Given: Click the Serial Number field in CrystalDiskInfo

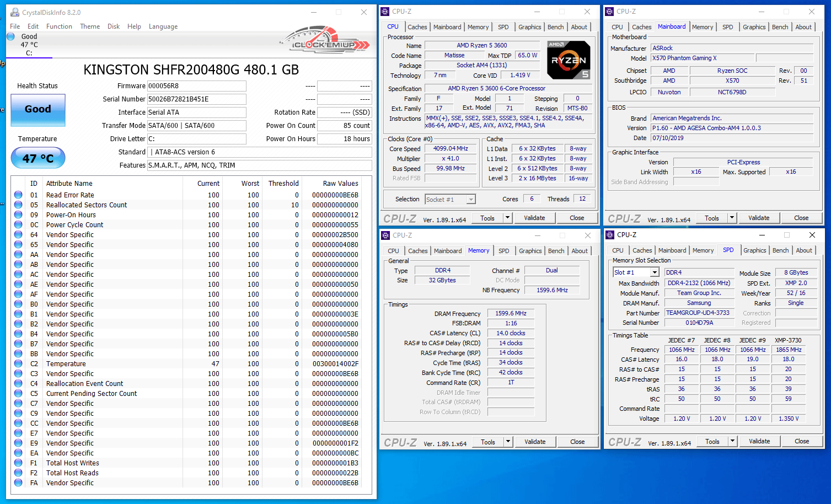Looking at the screenshot, I should tap(196, 99).
